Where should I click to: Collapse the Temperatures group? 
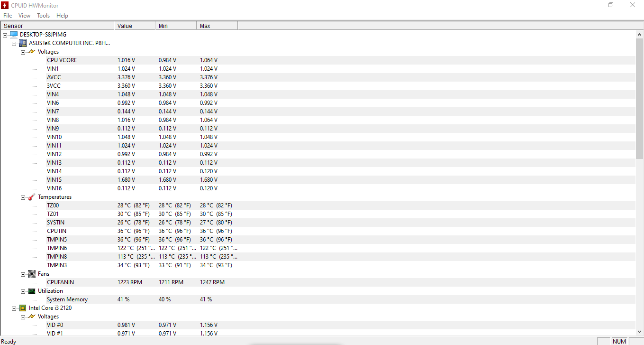23,197
